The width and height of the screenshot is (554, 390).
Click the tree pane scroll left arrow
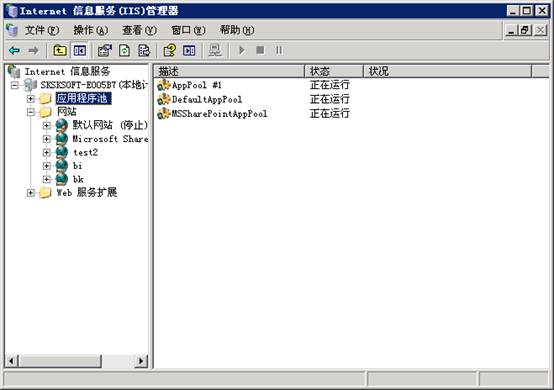11,361
